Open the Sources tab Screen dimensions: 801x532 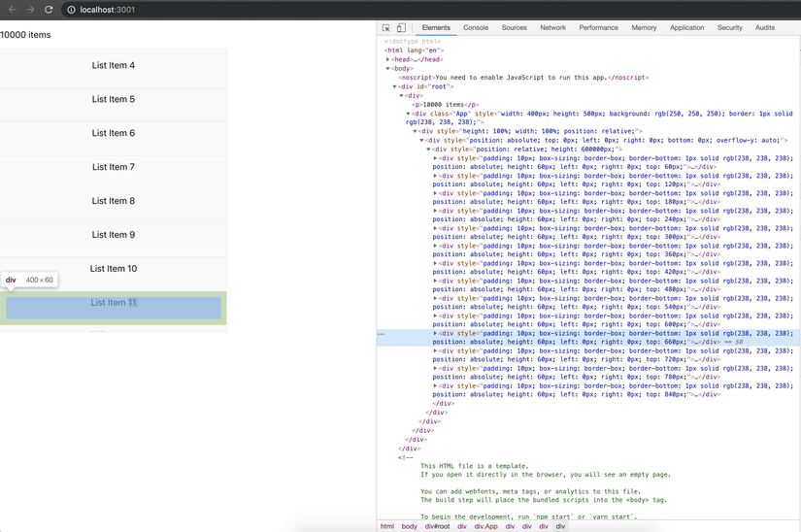(x=514, y=28)
